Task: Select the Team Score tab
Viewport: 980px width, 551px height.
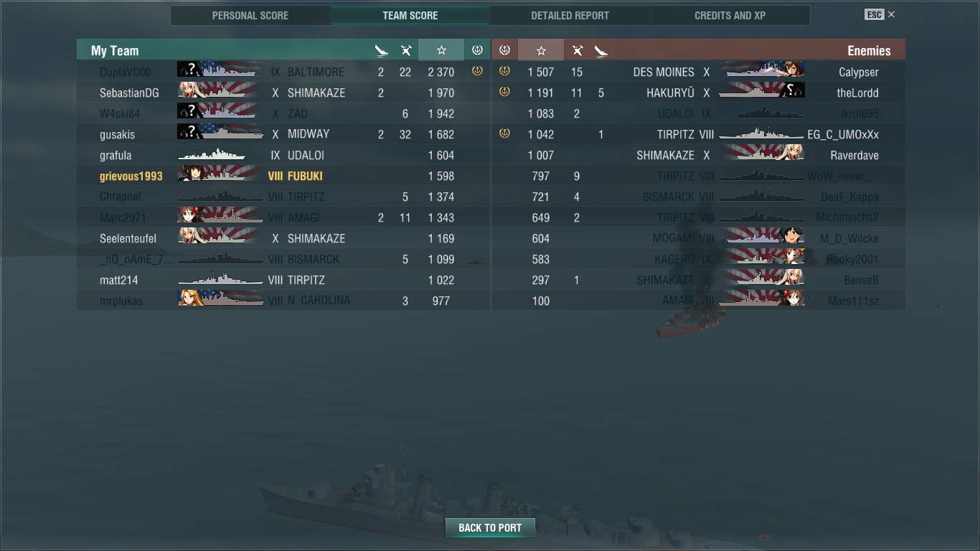Action: point(410,15)
